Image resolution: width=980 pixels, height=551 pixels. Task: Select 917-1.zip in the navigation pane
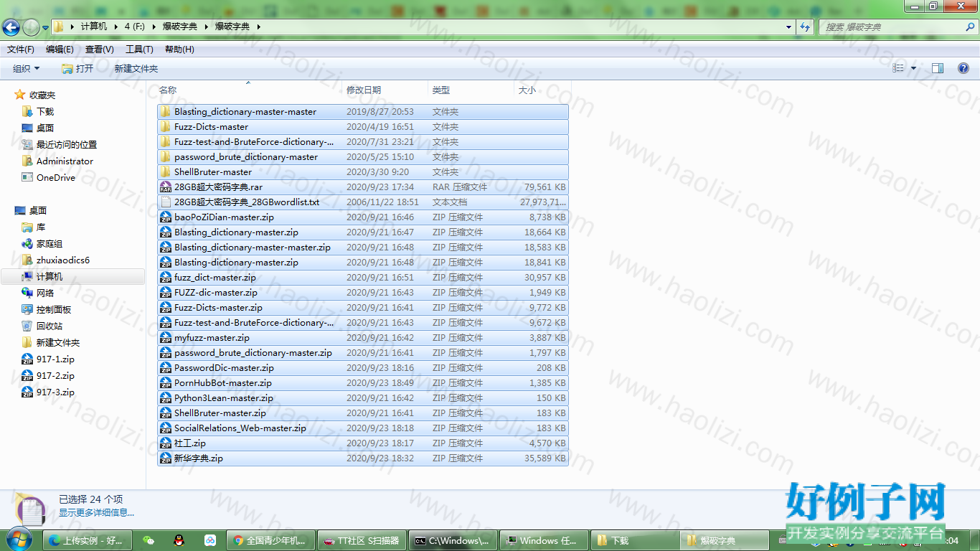click(x=55, y=359)
